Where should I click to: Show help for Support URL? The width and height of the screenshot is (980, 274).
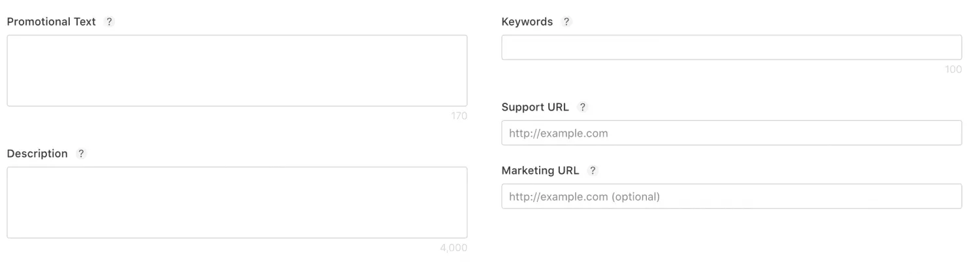[x=583, y=107]
